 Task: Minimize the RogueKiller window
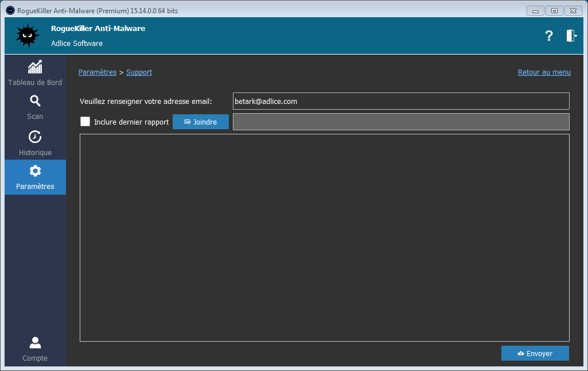pos(535,10)
